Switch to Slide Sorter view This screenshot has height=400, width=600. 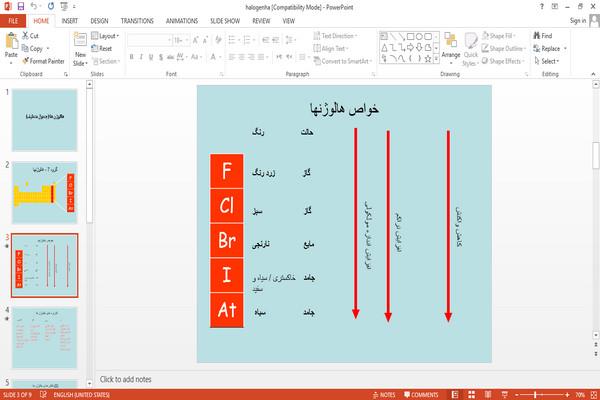471,395
